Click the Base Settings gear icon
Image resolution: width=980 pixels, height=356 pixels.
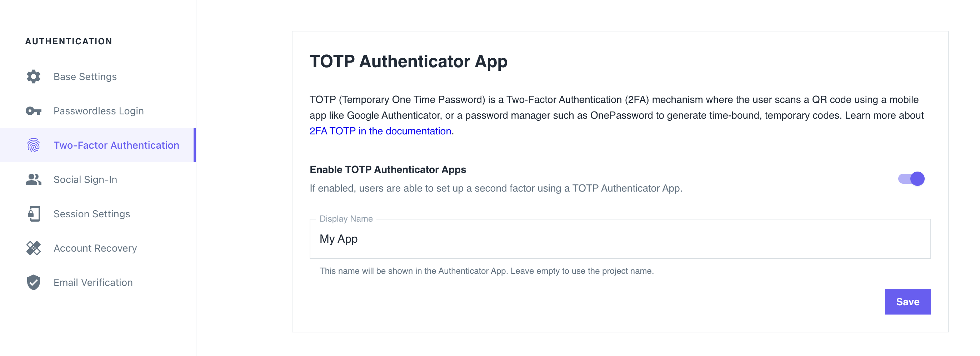(34, 76)
